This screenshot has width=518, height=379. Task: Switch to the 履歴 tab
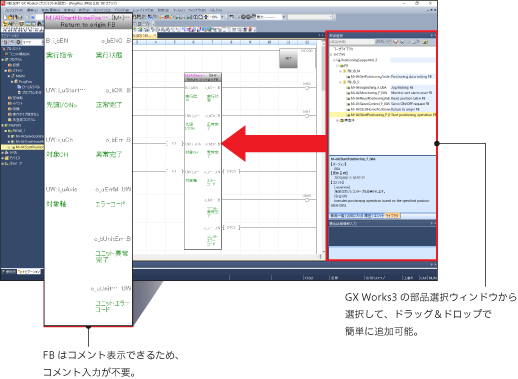[x=368, y=216]
